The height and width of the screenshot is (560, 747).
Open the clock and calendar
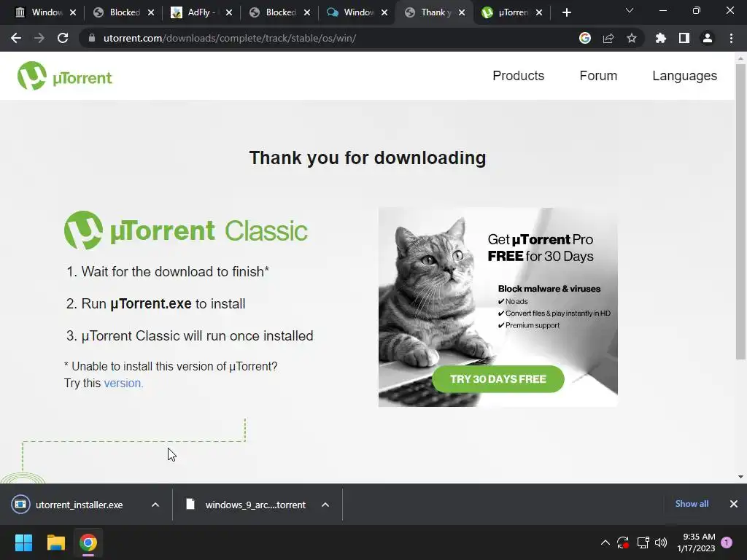[696, 542]
